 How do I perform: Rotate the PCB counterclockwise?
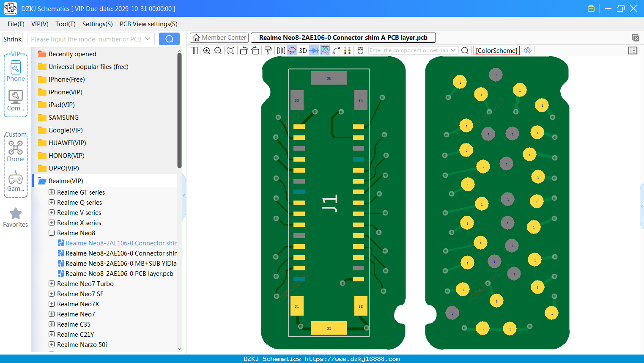[x=244, y=50]
